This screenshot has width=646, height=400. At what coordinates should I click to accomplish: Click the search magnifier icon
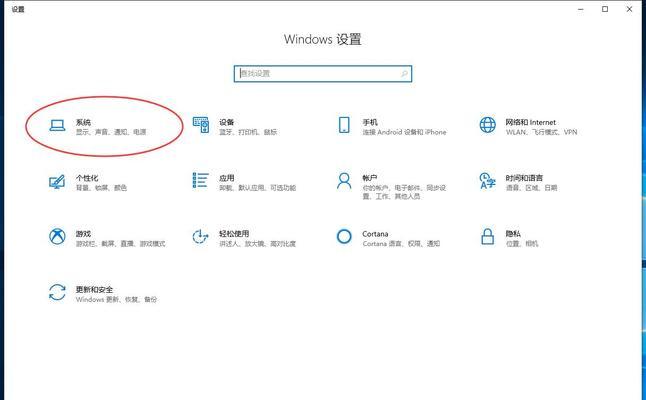404,74
